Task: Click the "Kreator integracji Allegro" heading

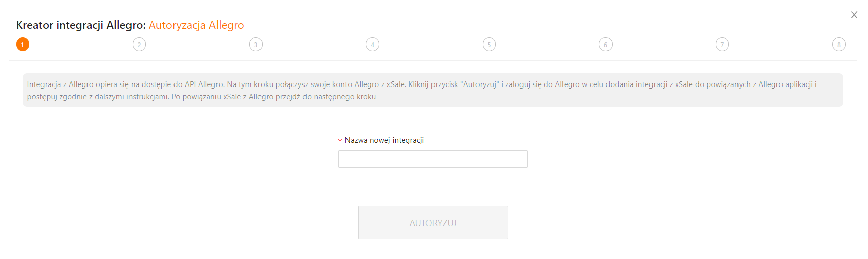Action: click(81, 25)
